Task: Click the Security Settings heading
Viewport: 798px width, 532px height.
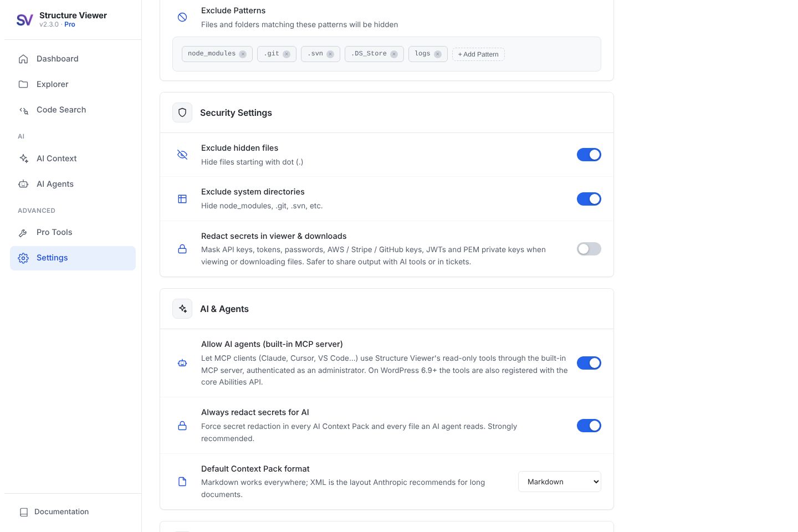Action: click(x=236, y=112)
